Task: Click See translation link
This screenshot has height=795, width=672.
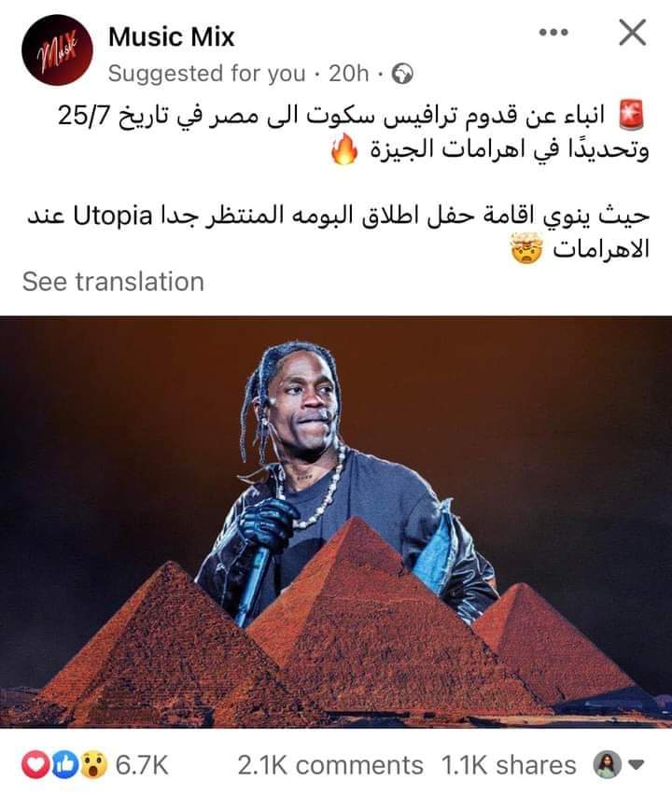Action: point(113,282)
